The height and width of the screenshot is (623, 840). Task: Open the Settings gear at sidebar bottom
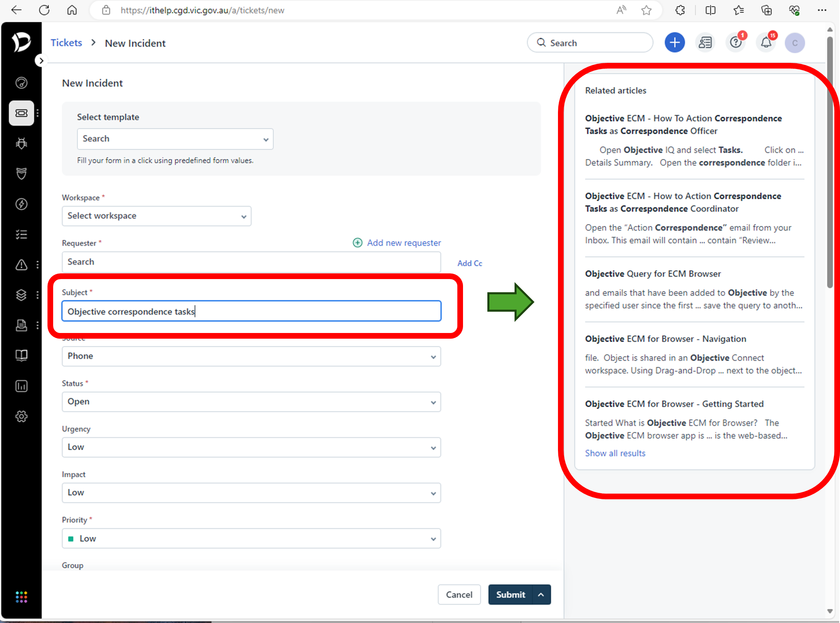tap(21, 416)
